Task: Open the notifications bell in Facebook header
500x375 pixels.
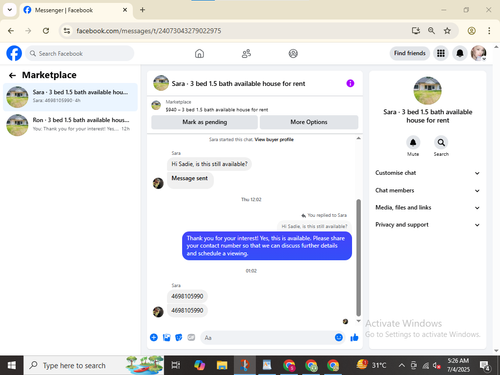Action: (x=460, y=53)
